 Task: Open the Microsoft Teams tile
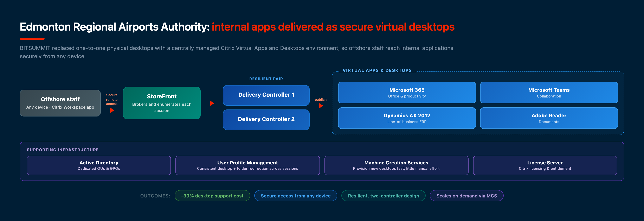point(549,93)
